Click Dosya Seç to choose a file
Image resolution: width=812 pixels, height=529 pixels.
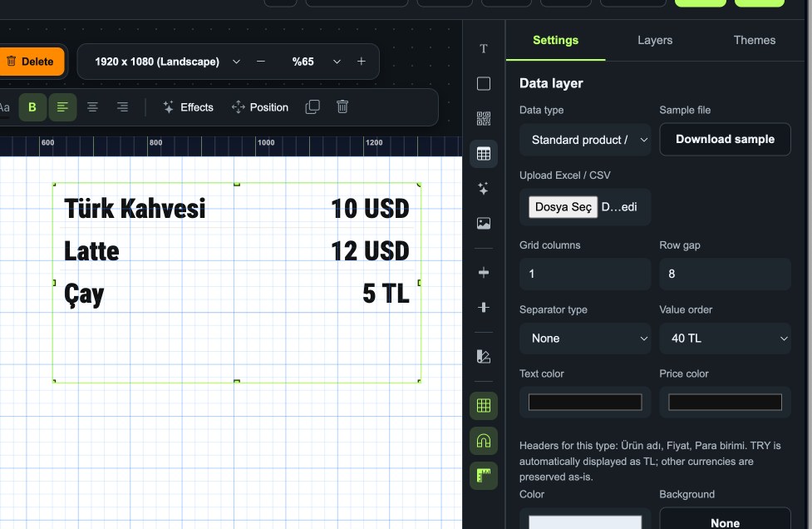coord(563,207)
